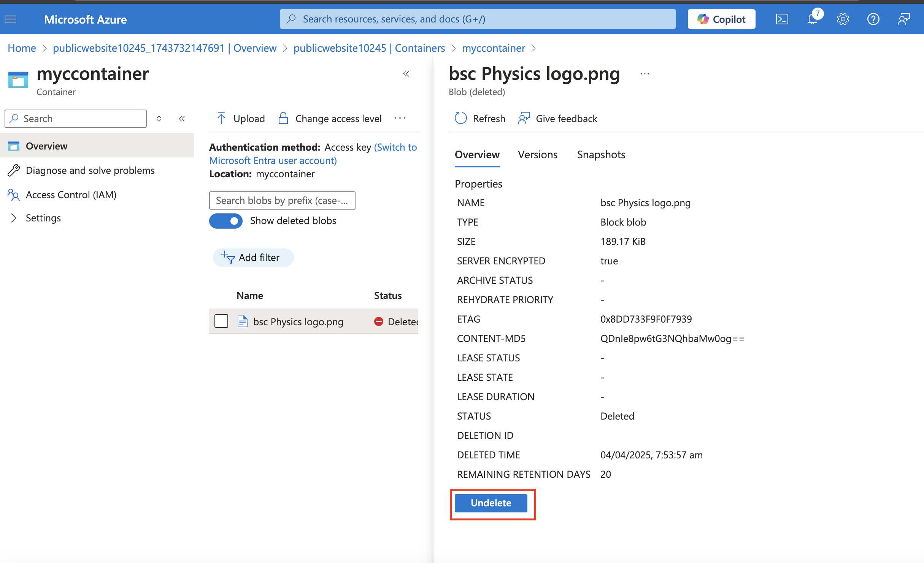Click Refresh in the blob panel
This screenshot has width=924, height=563.
(x=480, y=119)
